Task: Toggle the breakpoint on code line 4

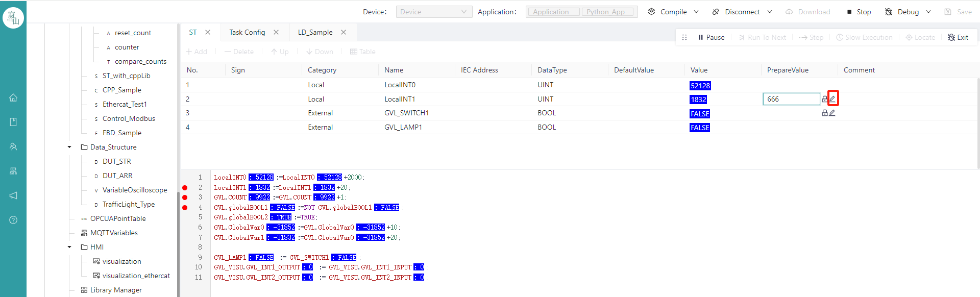Action: point(185,208)
